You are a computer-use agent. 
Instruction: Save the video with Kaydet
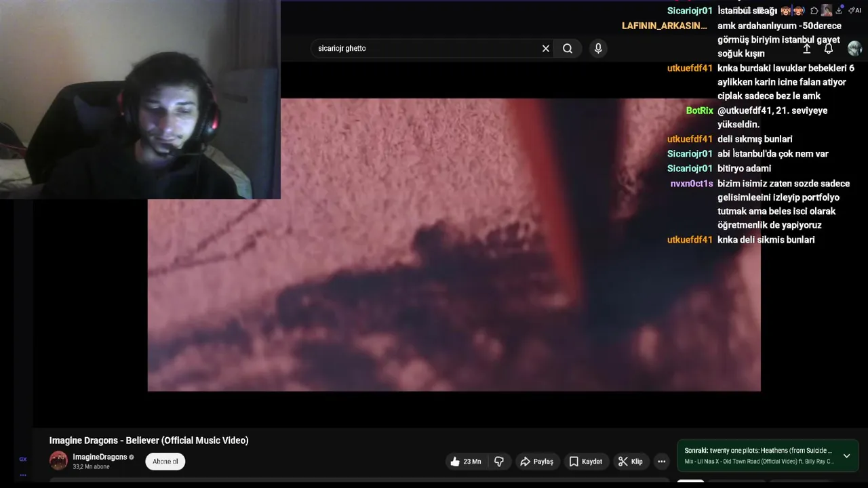[x=585, y=462]
